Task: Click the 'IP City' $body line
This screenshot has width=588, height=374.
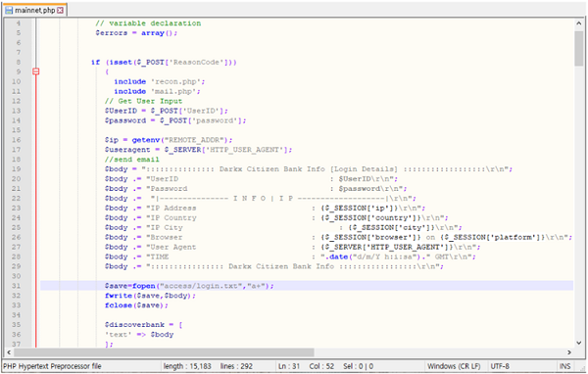Action: [283, 227]
